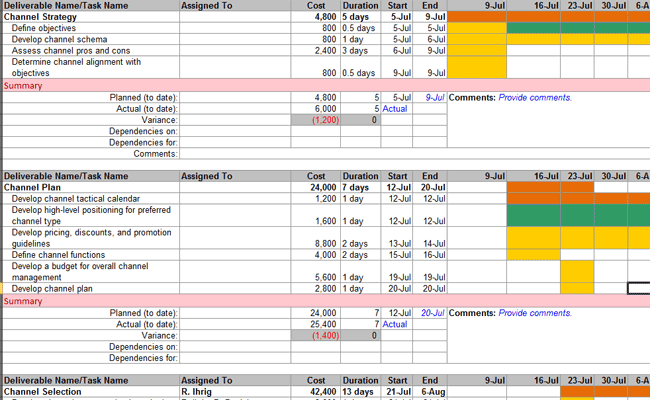Viewport: 650px width, 400px height.
Task: Select the Develop channel plan task
Action: [x=91, y=288]
